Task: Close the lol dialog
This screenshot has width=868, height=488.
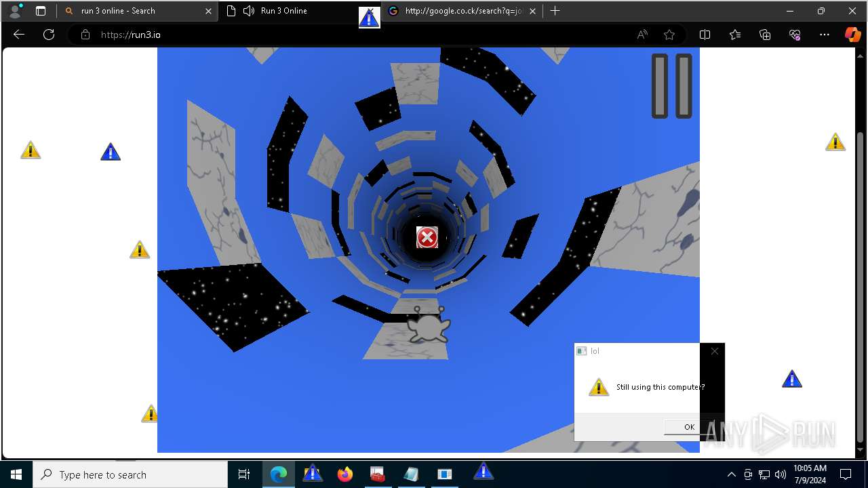Action: (714, 351)
